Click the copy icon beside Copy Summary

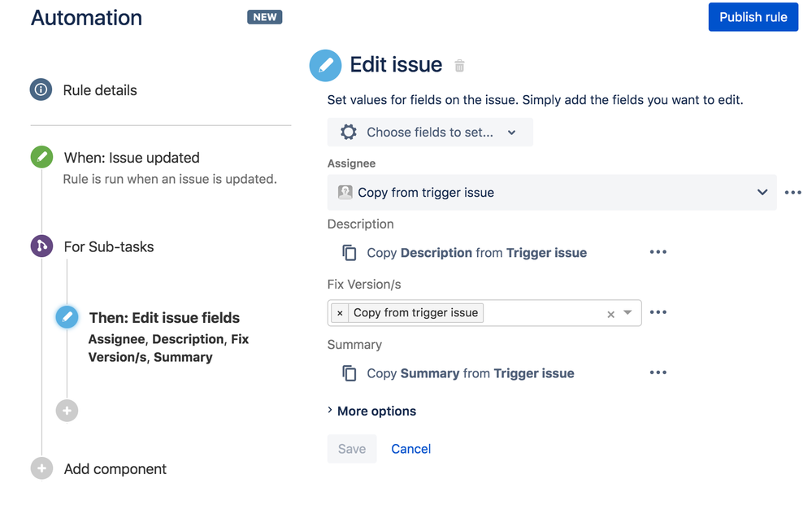[x=349, y=372]
